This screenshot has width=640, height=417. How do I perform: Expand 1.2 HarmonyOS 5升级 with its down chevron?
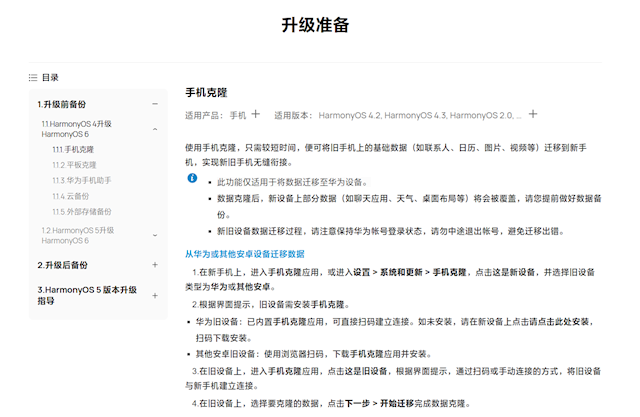(155, 235)
